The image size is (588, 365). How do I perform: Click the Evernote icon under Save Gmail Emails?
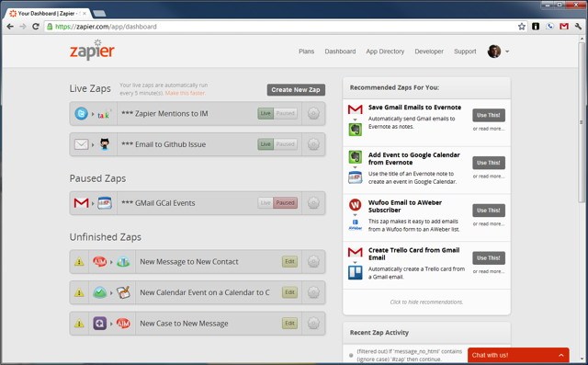point(356,130)
